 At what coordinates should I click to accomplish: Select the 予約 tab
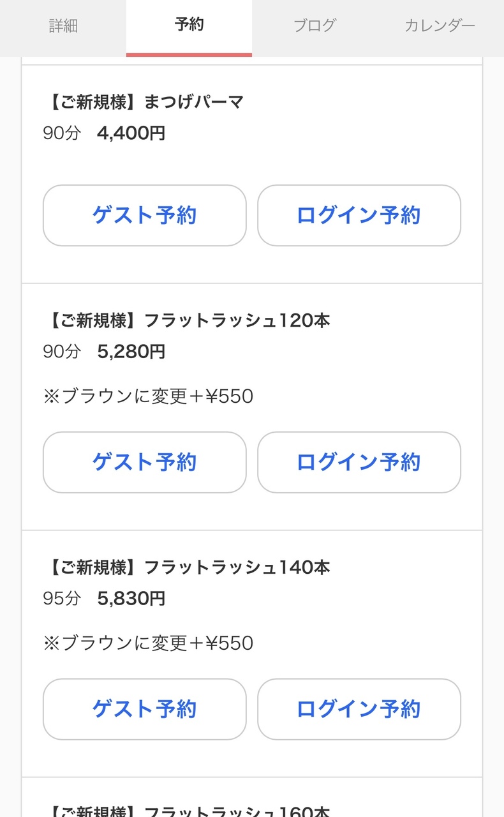189,26
